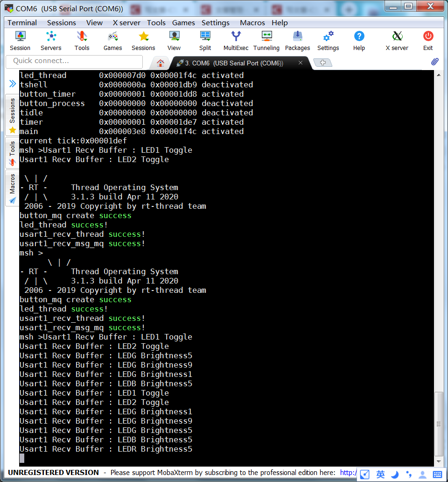This screenshot has height=482, width=448.
Task: Activate the Split terminal icon
Action: (x=205, y=41)
